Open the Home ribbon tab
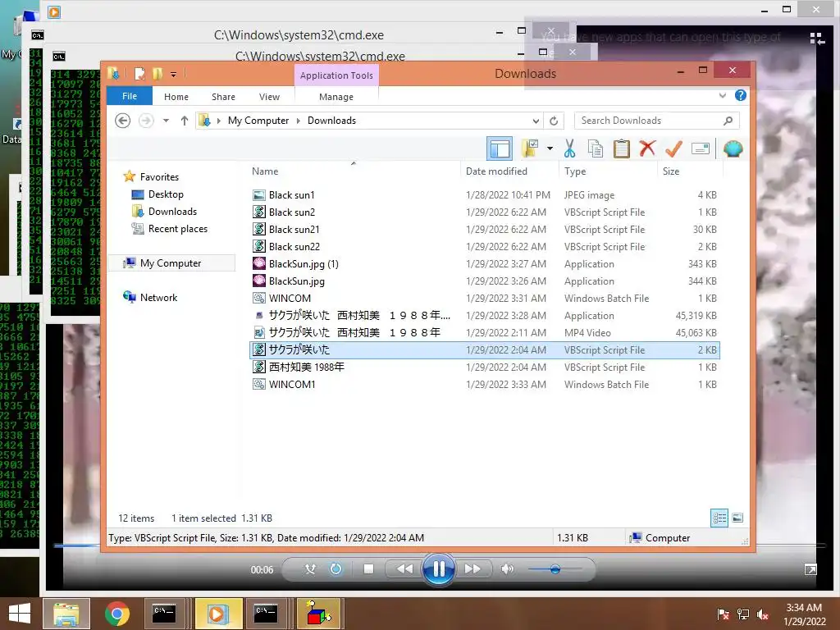The image size is (840, 630). (x=176, y=97)
